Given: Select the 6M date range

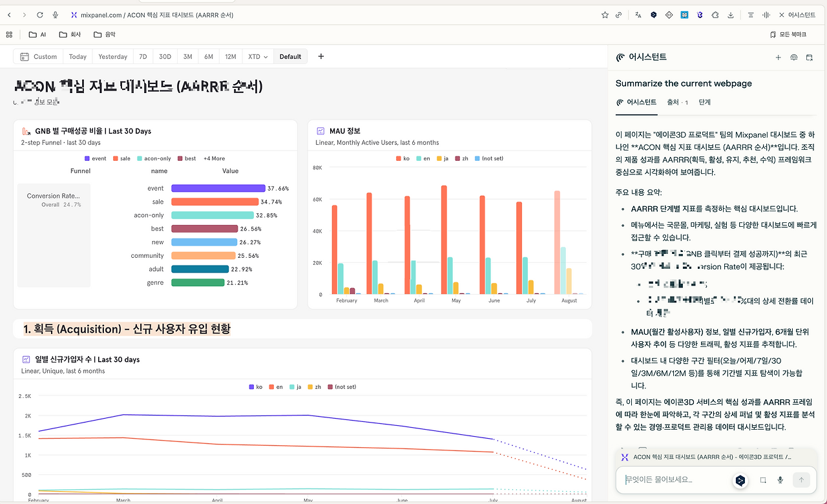Looking at the screenshot, I should coord(209,57).
